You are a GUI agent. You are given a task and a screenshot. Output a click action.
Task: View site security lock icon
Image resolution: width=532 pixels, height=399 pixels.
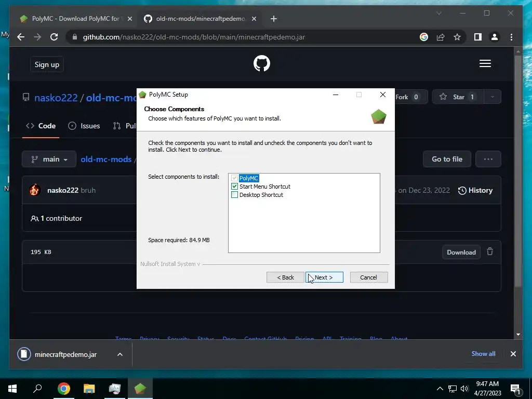coord(75,37)
